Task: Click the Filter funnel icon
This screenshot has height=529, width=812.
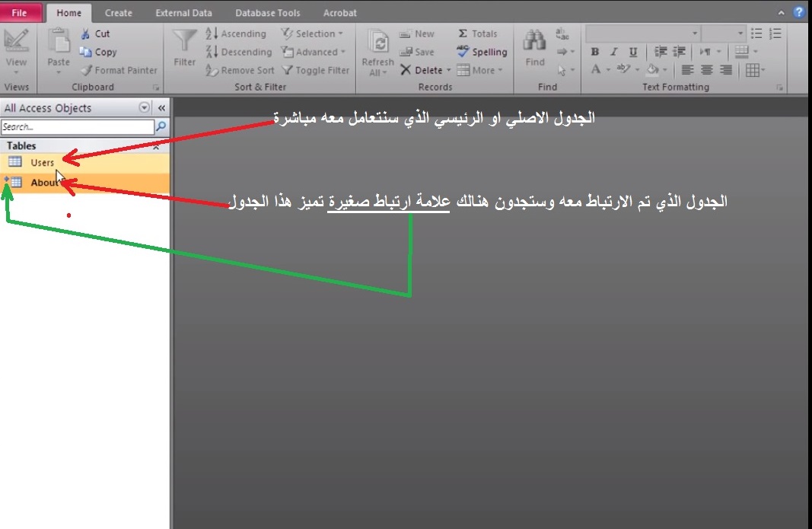Action: coord(184,41)
